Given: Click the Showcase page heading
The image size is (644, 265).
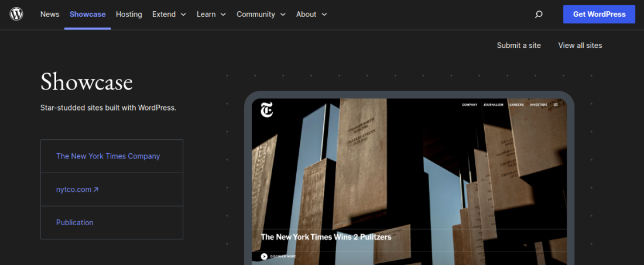Looking at the screenshot, I should (87, 82).
